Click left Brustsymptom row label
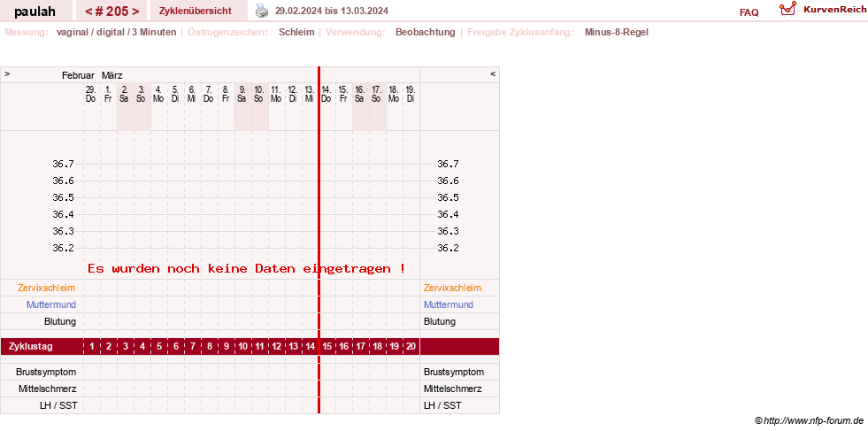Screen dimensions: 868x431 (46, 372)
